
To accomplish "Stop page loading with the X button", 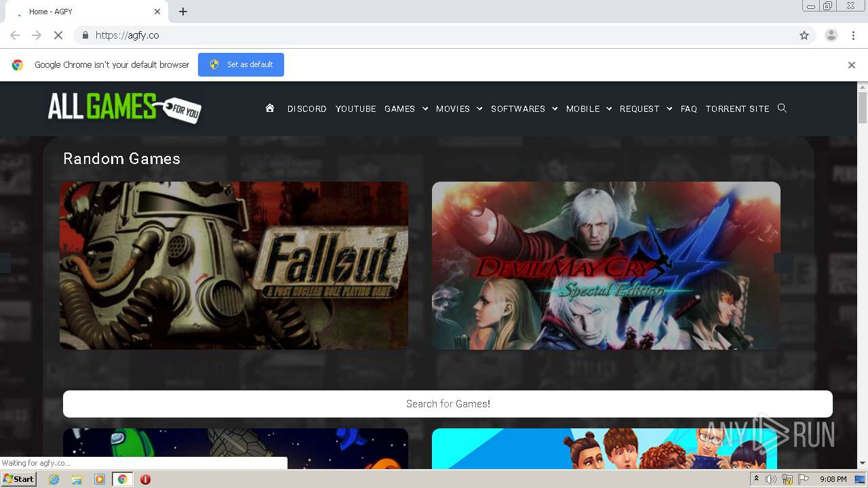I will [58, 35].
